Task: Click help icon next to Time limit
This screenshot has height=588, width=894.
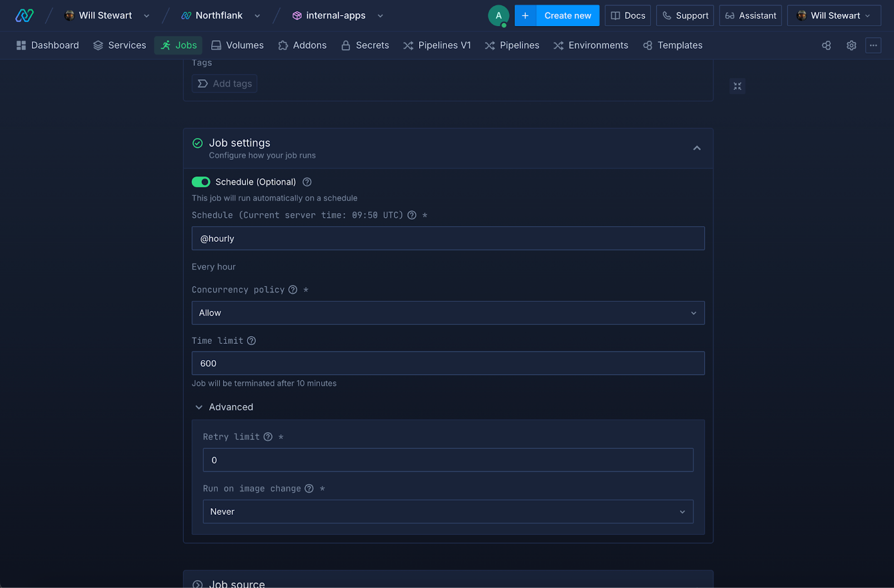Action: pos(251,341)
